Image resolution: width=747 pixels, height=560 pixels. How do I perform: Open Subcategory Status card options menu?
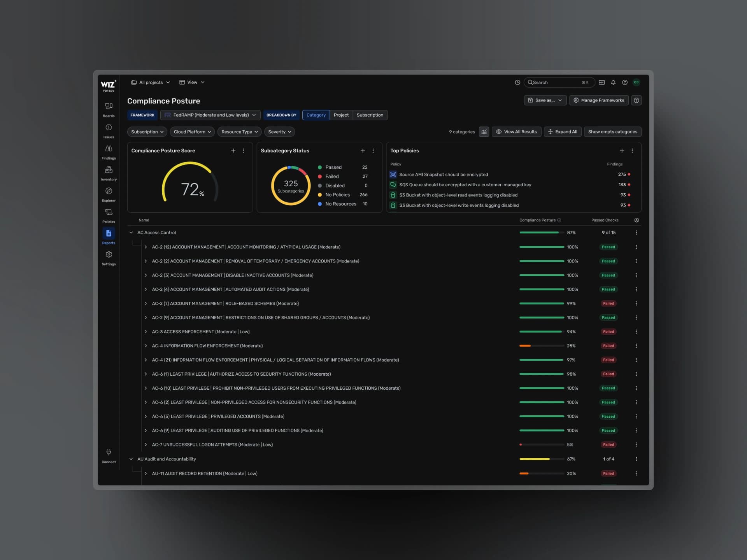pyautogui.click(x=373, y=151)
